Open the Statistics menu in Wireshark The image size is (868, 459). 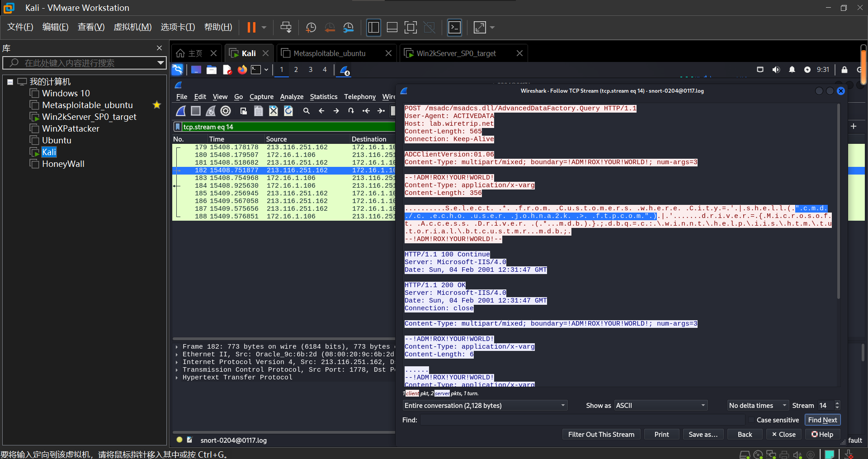click(x=323, y=97)
